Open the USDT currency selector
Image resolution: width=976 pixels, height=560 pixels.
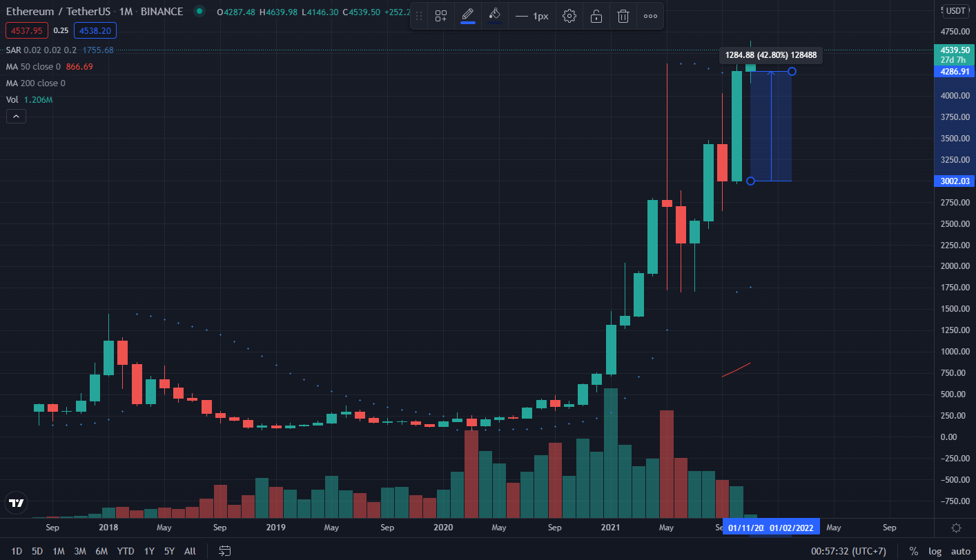coord(956,10)
